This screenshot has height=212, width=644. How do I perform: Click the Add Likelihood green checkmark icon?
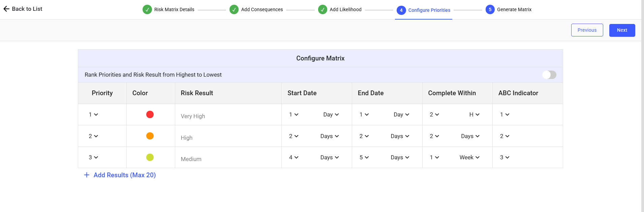pos(323,9)
